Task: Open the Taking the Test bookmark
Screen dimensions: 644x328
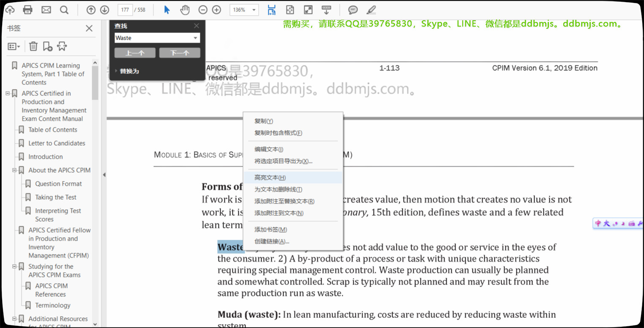Action: coord(56,197)
